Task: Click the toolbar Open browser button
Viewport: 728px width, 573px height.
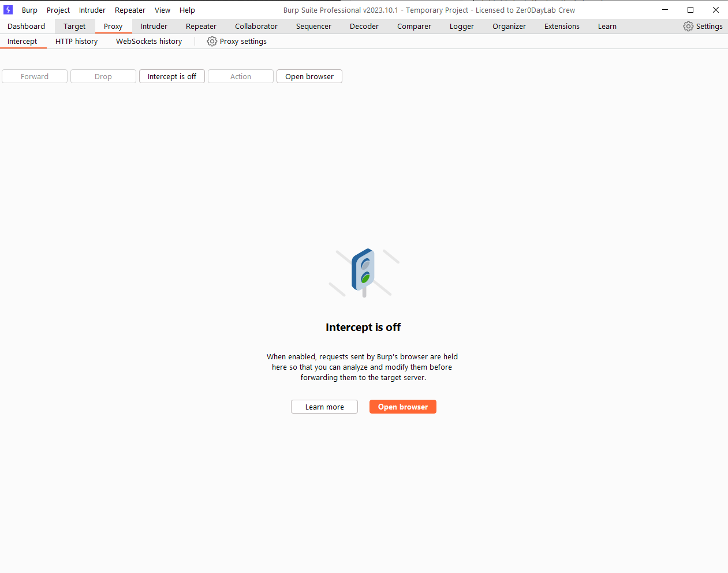Action: point(309,77)
